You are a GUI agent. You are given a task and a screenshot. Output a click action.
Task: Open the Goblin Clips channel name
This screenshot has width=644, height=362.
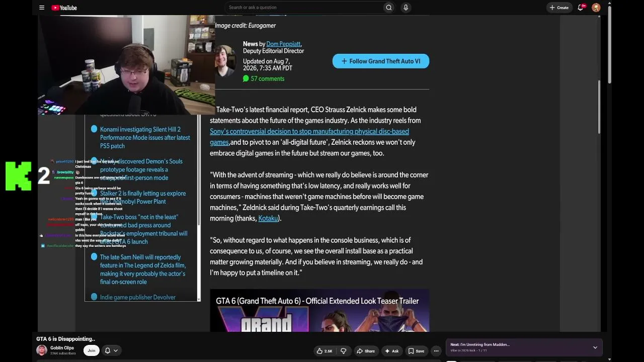[x=62, y=348]
